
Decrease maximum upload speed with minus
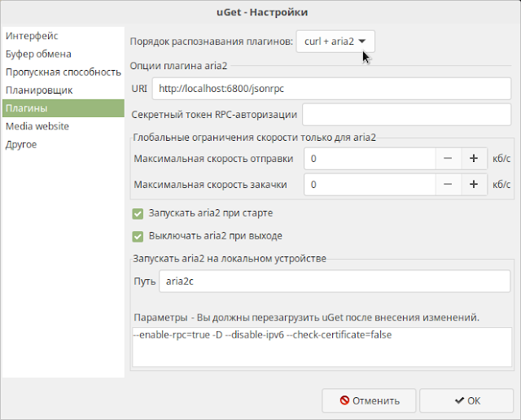(x=448, y=159)
